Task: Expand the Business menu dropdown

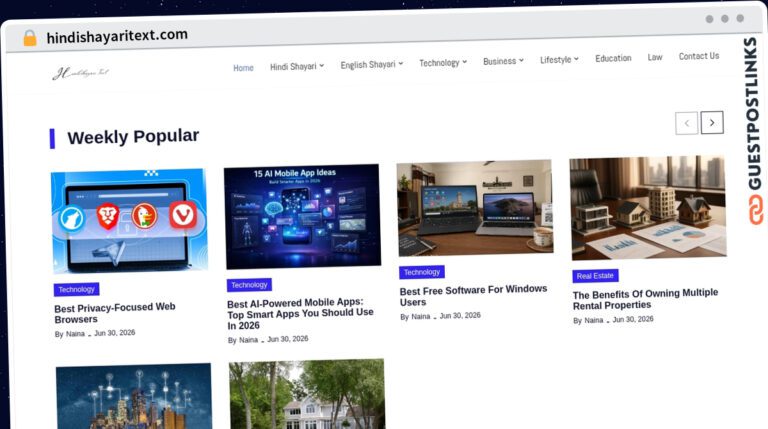Action: tap(503, 61)
